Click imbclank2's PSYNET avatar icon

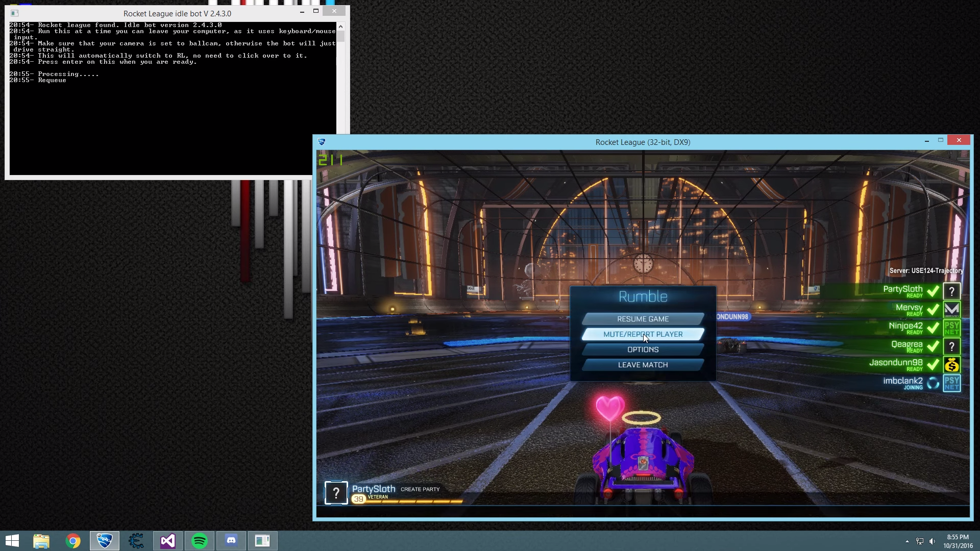[x=951, y=383]
